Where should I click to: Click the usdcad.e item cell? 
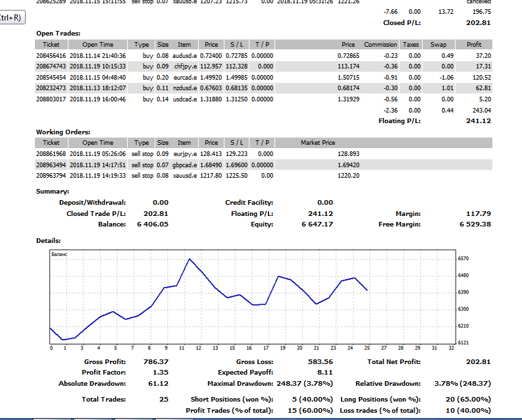pyautogui.click(x=185, y=99)
